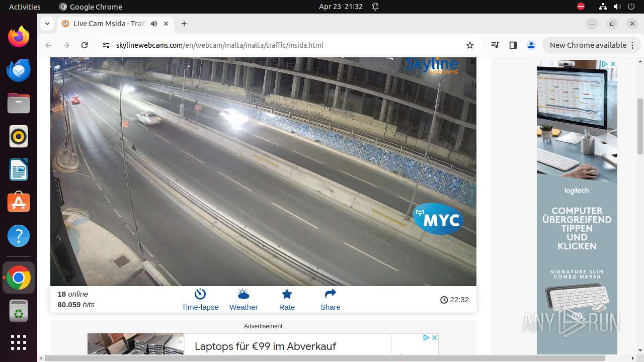Select the Live Cam Msida tab

(x=116, y=24)
